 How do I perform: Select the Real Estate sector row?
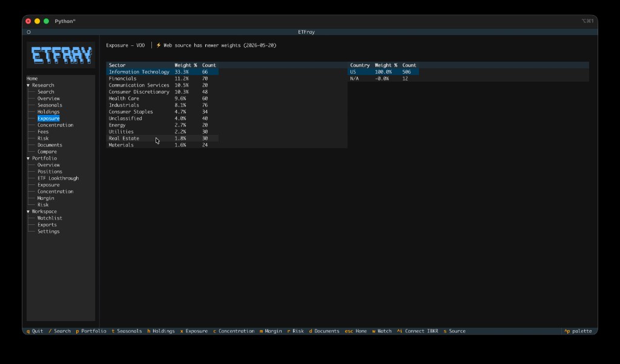(x=162, y=138)
